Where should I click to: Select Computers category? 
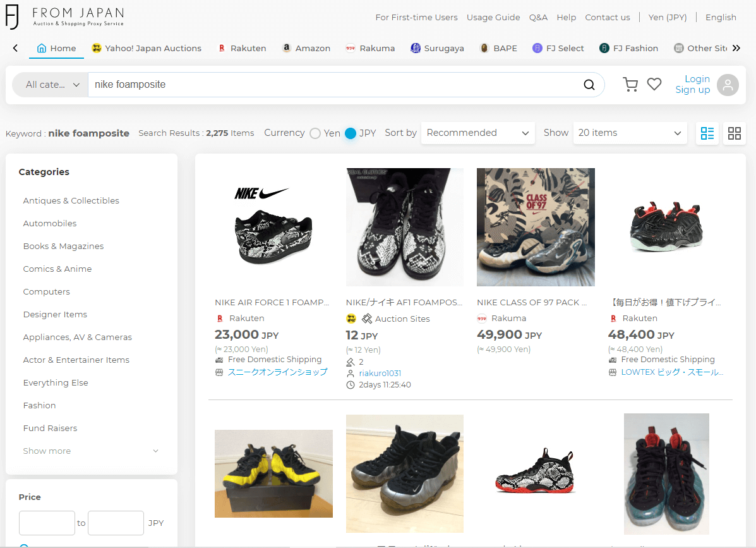[x=46, y=291]
